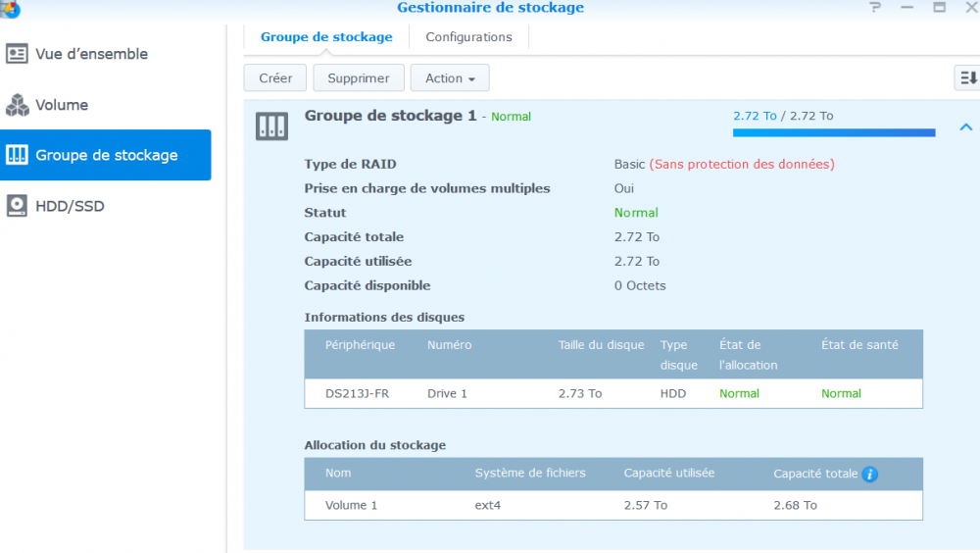980x553 pixels.
Task: Select the DS213J-FR device cell
Action: coord(357,393)
